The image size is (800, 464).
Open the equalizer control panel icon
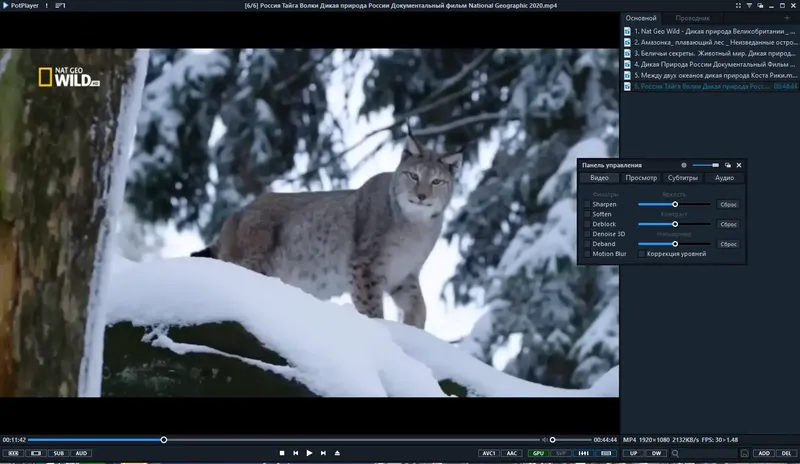pyautogui.click(x=583, y=453)
